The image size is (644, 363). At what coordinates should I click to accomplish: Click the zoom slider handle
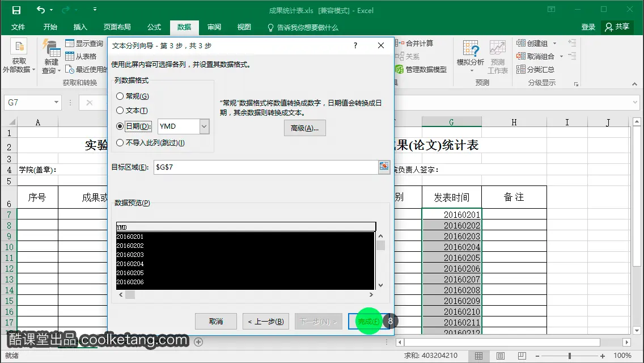click(x=570, y=356)
